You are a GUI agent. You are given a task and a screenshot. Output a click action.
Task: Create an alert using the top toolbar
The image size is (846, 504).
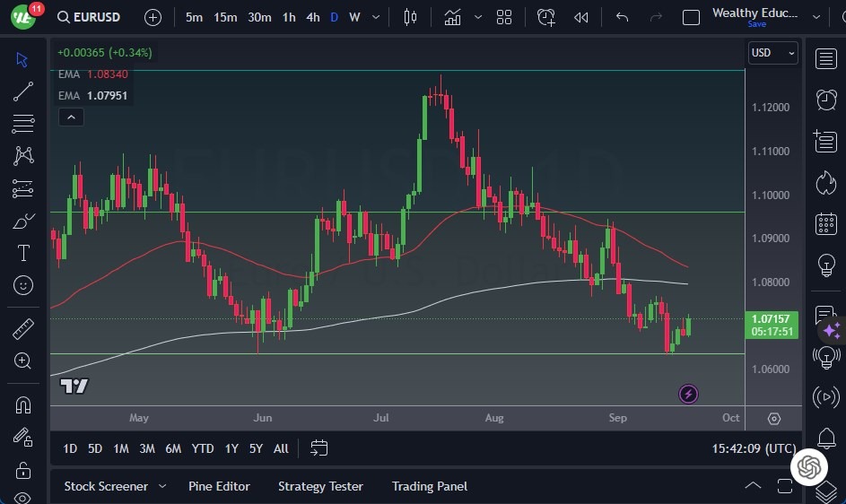(546, 17)
